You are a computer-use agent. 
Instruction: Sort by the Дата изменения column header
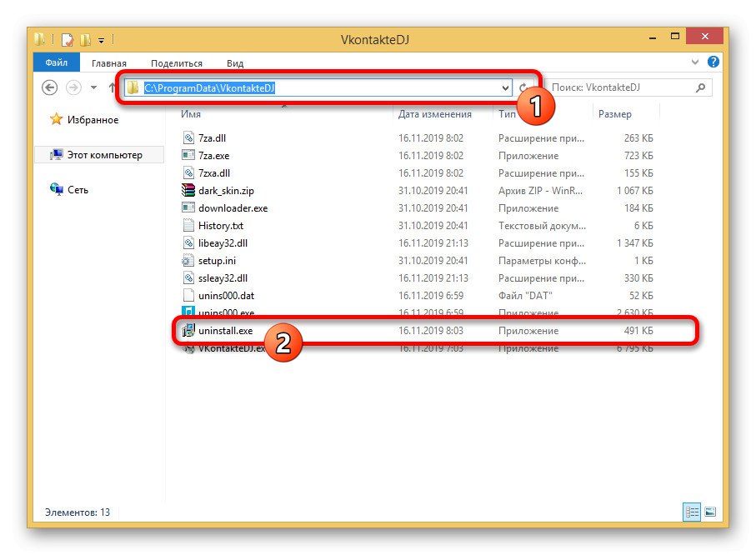tap(434, 114)
